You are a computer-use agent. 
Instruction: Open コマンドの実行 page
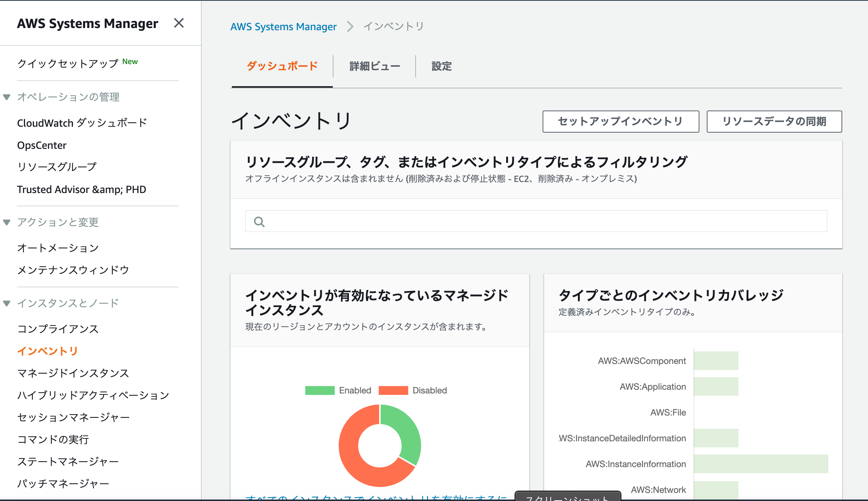(x=53, y=439)
